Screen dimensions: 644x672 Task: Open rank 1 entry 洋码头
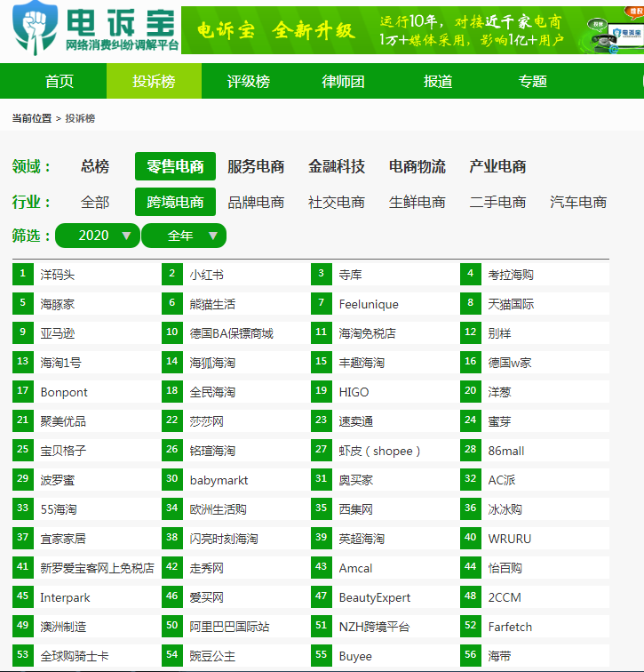pyautogui.click(x=58, y=275)
